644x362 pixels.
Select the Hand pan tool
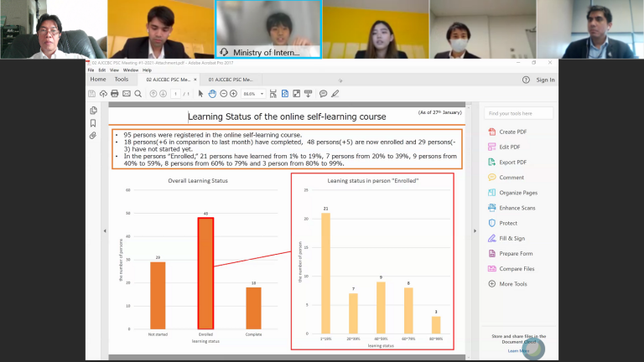point(213,94)
